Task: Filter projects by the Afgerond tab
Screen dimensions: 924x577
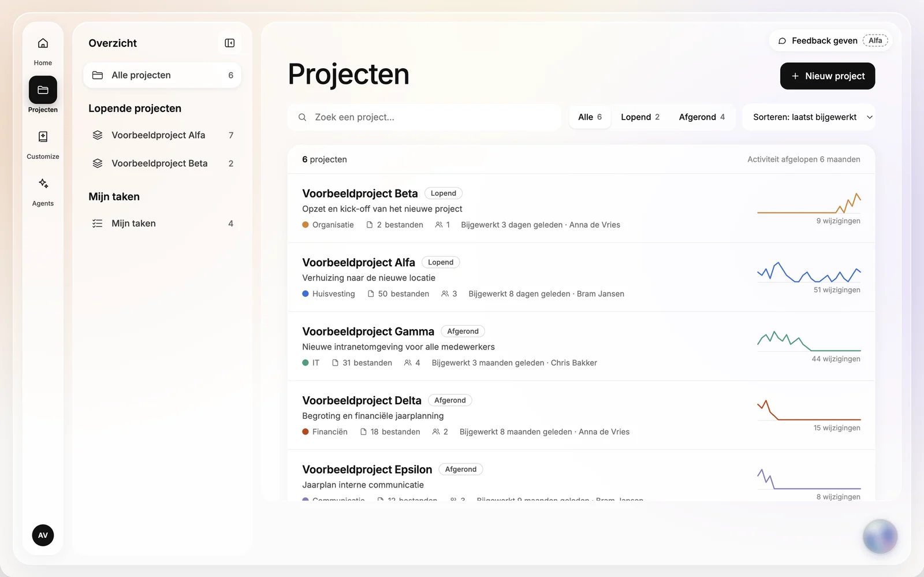Action: coord(702,117)
